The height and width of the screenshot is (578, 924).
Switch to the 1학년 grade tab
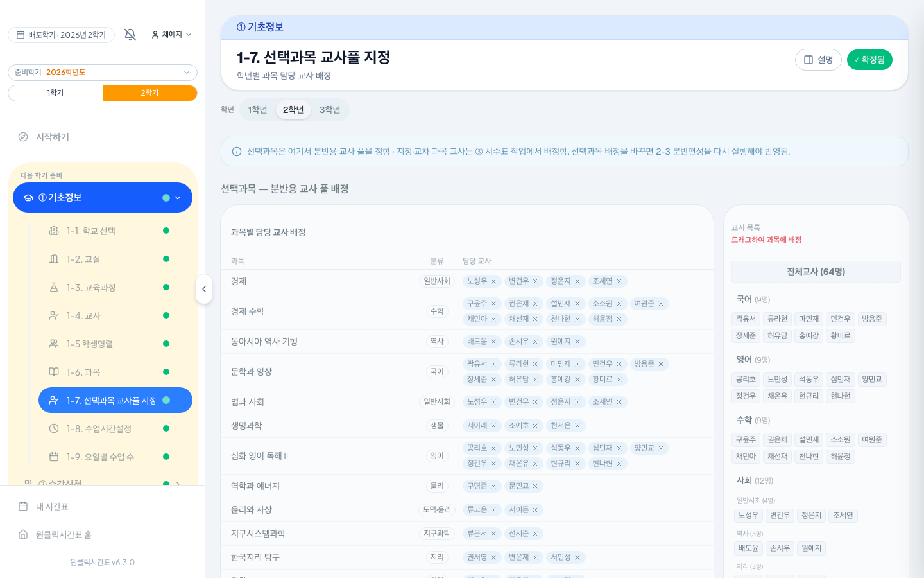point(257,110)
